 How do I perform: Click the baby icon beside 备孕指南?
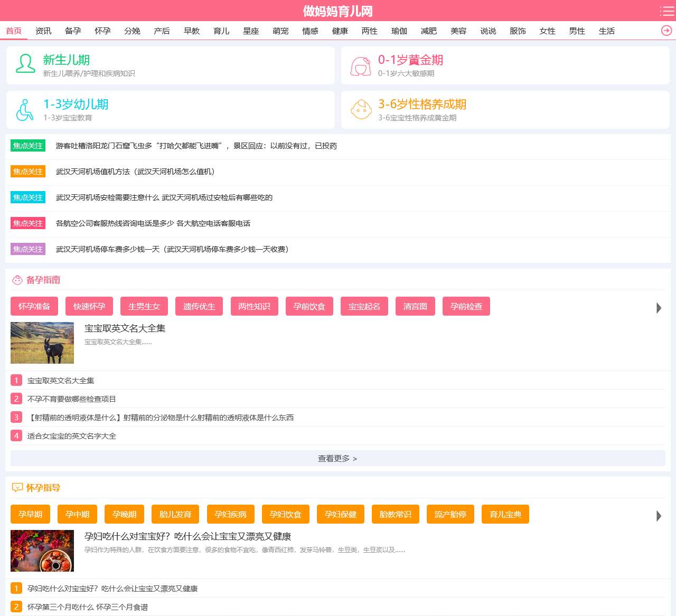click(x=17, y=280)
